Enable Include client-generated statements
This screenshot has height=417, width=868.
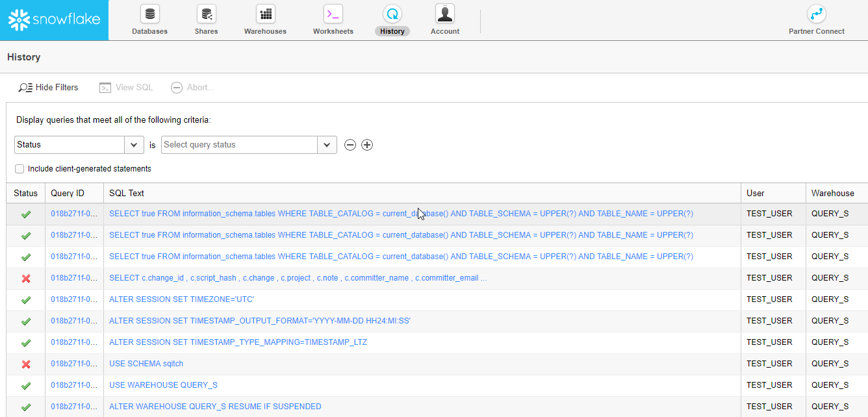(19, 169)
